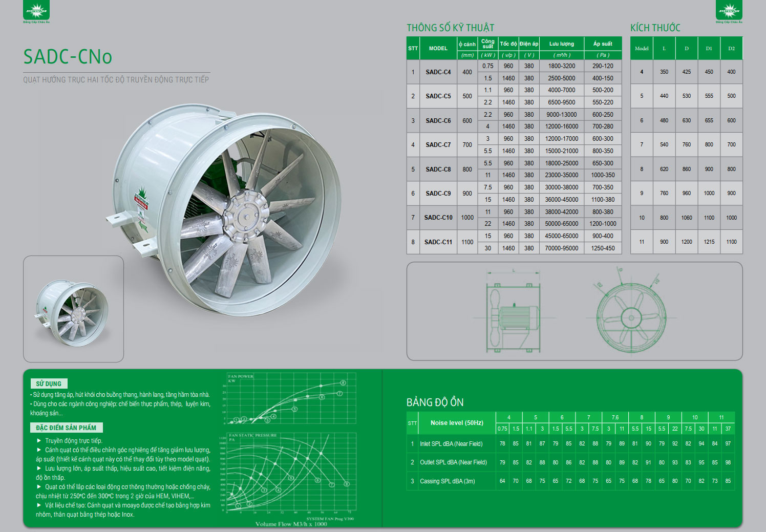Screen dimensions: 766x532
Task: Pick the SADC-C10 model cell
Action: [438, 218]
